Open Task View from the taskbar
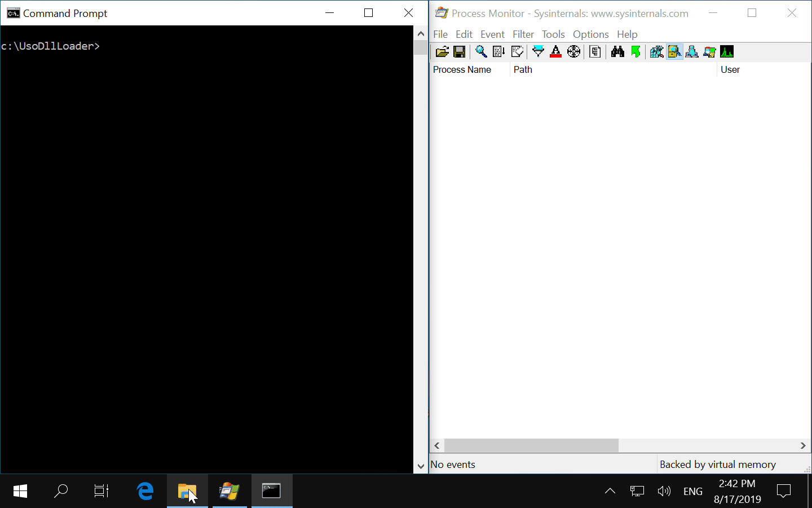This screenshot has width=812, height=508. (x=101, y=491)
